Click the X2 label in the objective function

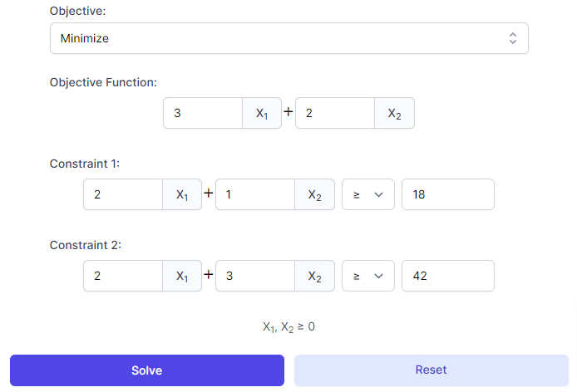(x=394, y=113)
